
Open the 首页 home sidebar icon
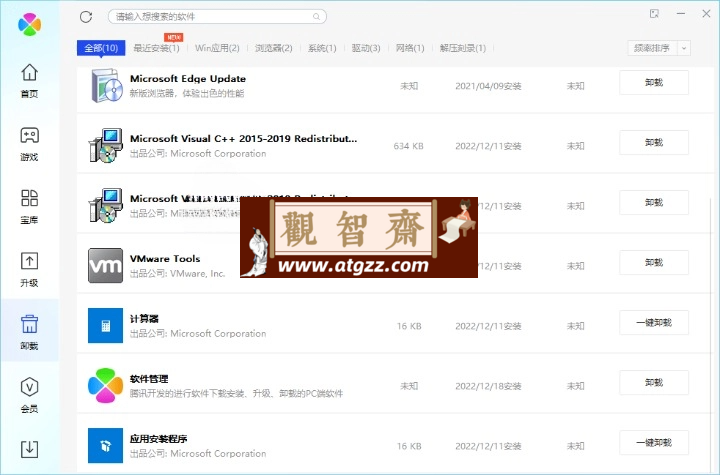[29, 80]
